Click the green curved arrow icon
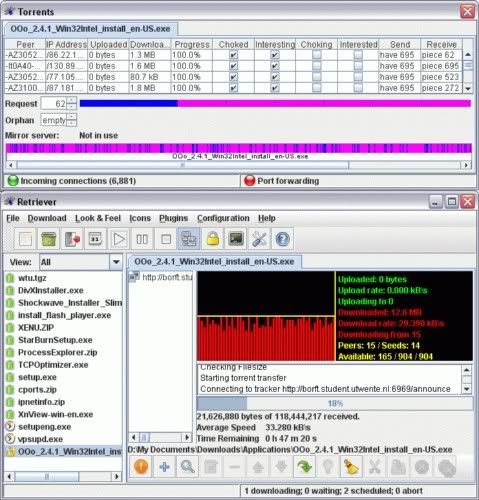Viewport: 479px width, 500px height. (x=304, y=467)
